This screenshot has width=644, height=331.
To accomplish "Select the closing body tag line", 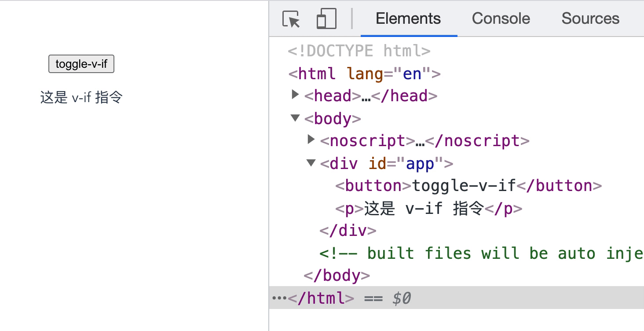I will point(337,276).
